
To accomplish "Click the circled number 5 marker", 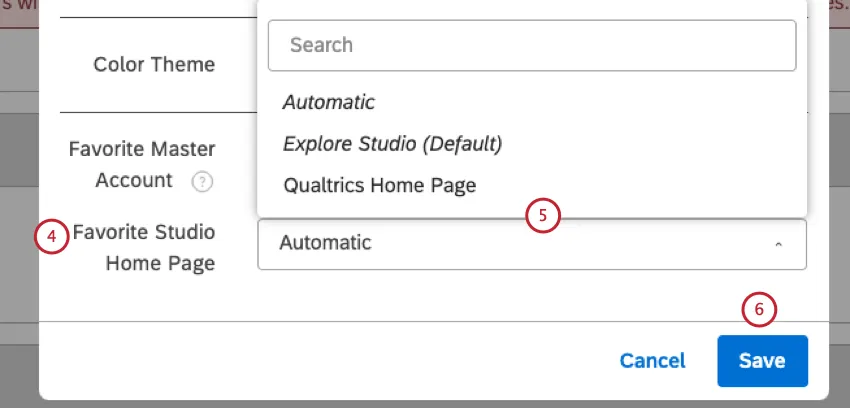I will click(x=543, y=216).
